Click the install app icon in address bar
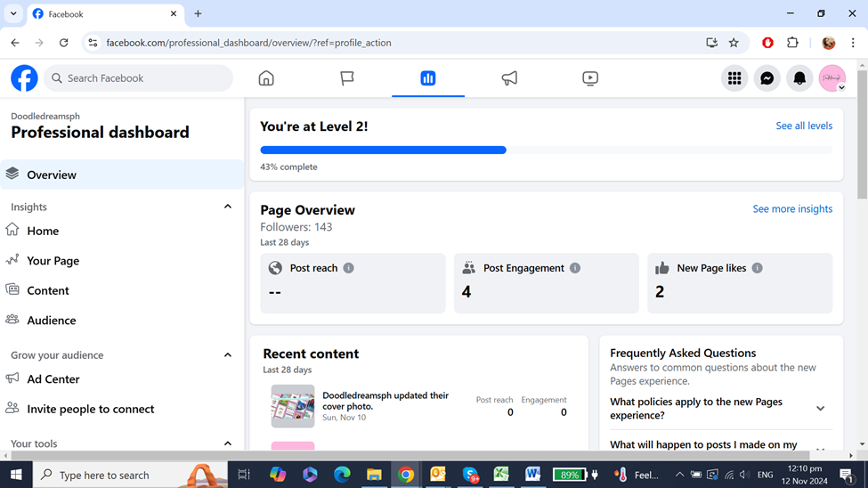Viewport: 868px width, 488px height. 712,43
